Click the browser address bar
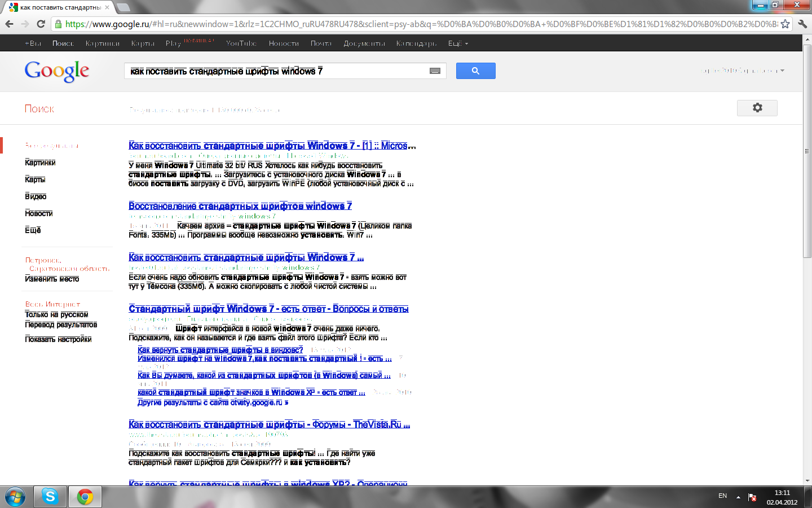The image size is (812, 508). (x=420, y=24)
